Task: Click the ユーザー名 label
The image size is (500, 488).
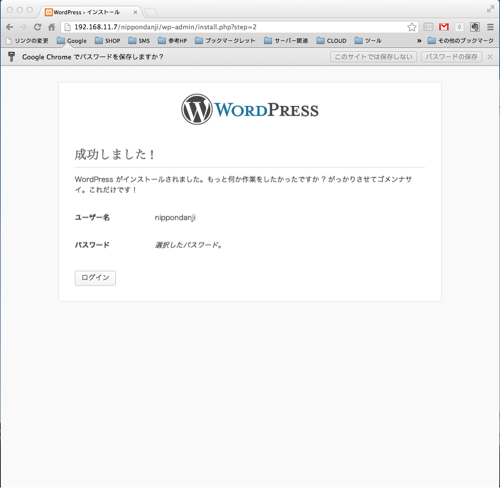Action: click(x=92, y=217)
